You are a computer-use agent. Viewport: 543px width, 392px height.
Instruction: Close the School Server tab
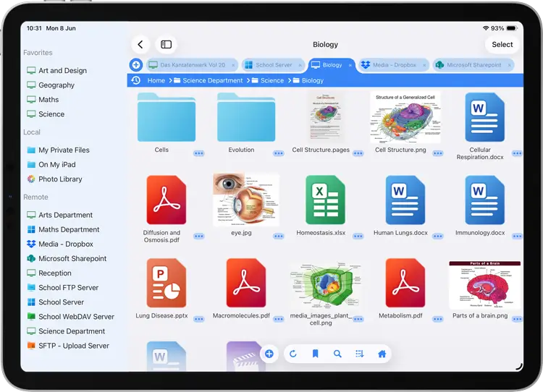tap(300, 65)
